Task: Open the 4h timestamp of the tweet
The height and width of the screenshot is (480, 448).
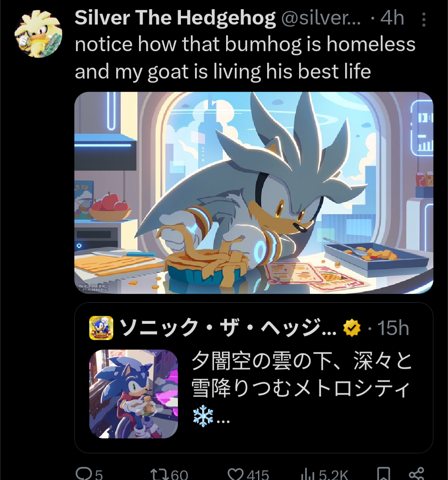Action: click(x=392, y=18)
